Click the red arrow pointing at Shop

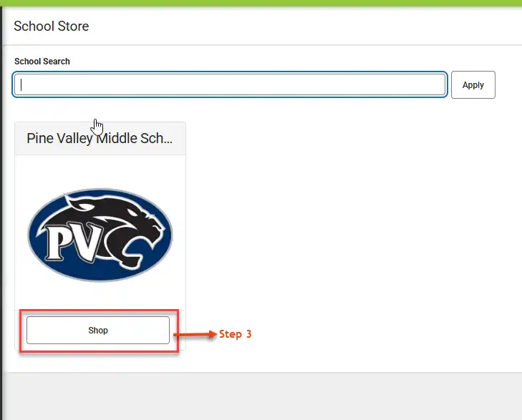point(195,334)
